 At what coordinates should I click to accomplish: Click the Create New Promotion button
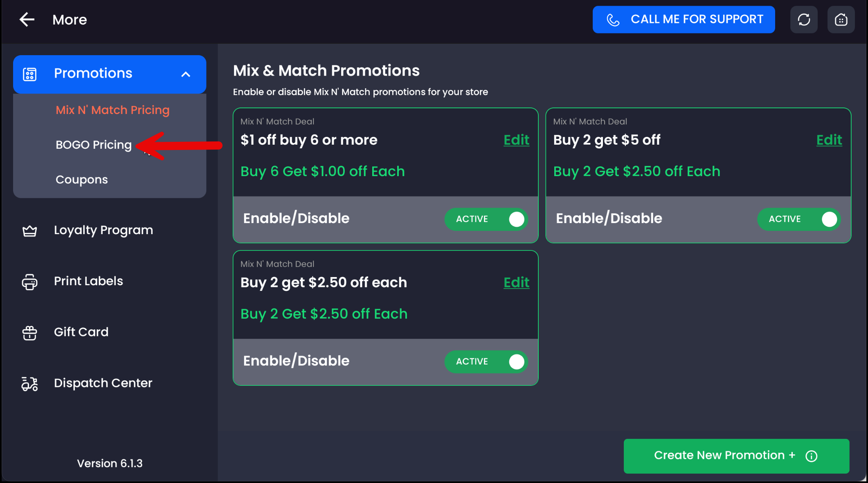click(x=724, y=456)
